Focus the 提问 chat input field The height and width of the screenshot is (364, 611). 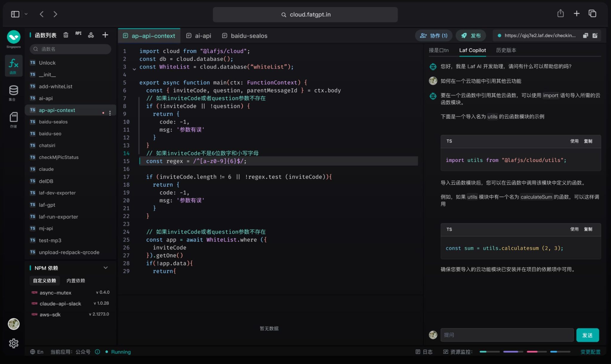(507, 335)
